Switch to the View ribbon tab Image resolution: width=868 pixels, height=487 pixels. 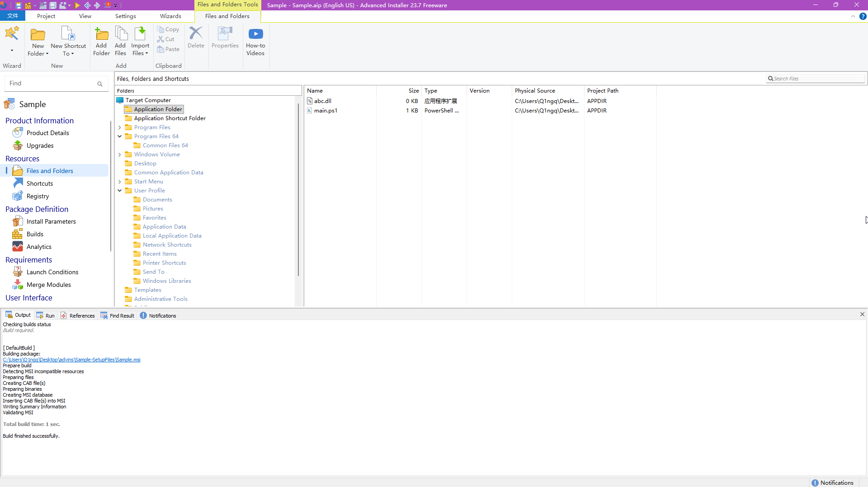(x=85, y=16)
